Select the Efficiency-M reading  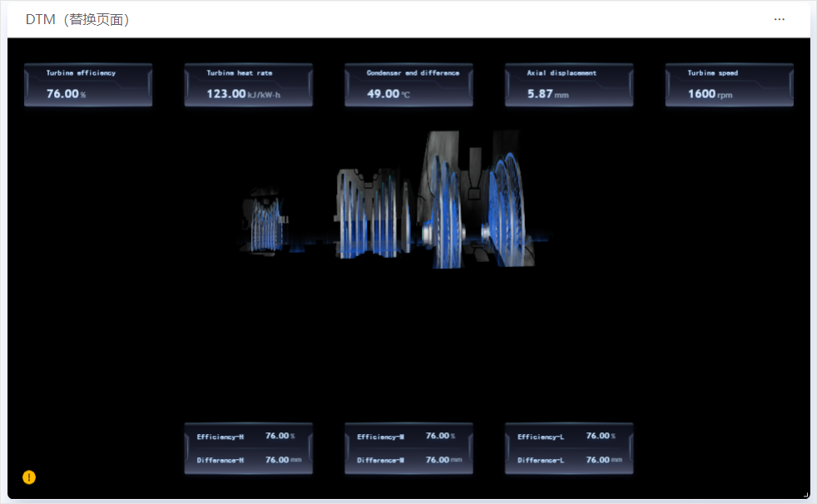[408, 436]
